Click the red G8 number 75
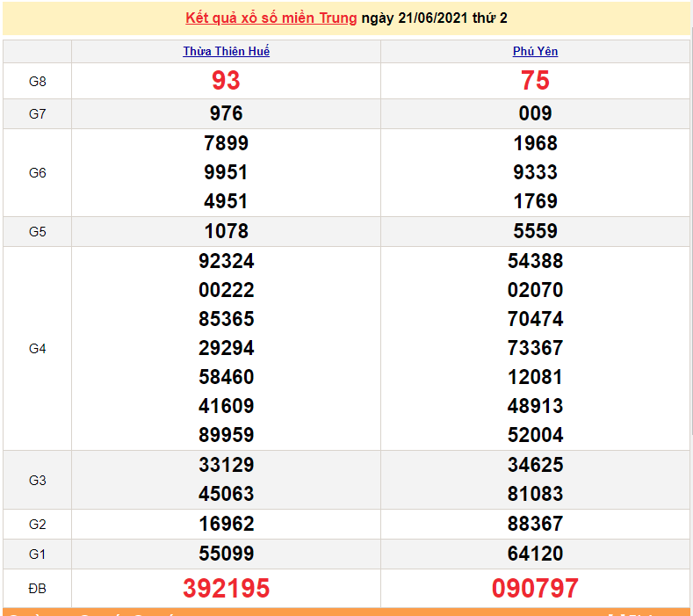Viewport: 693px width, 616px height. point(535,81)
